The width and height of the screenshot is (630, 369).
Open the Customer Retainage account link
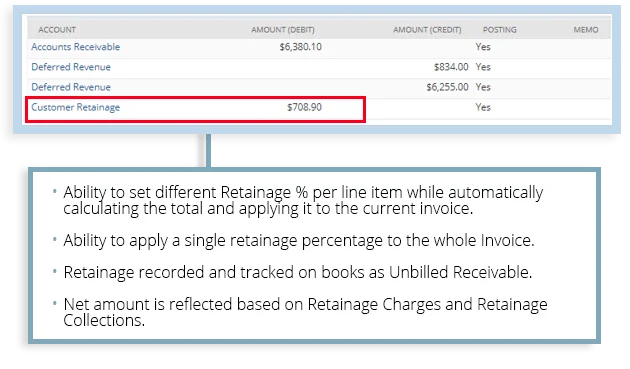76,107
